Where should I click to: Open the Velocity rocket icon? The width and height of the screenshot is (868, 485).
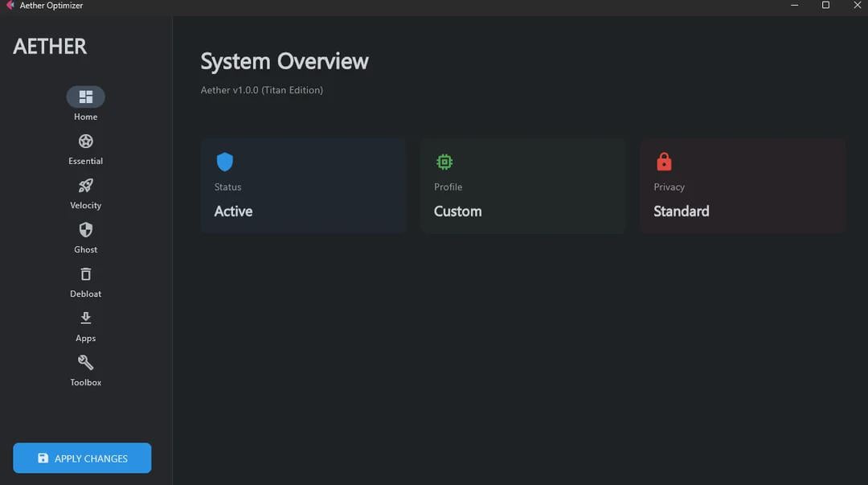[x=85, y=186]
